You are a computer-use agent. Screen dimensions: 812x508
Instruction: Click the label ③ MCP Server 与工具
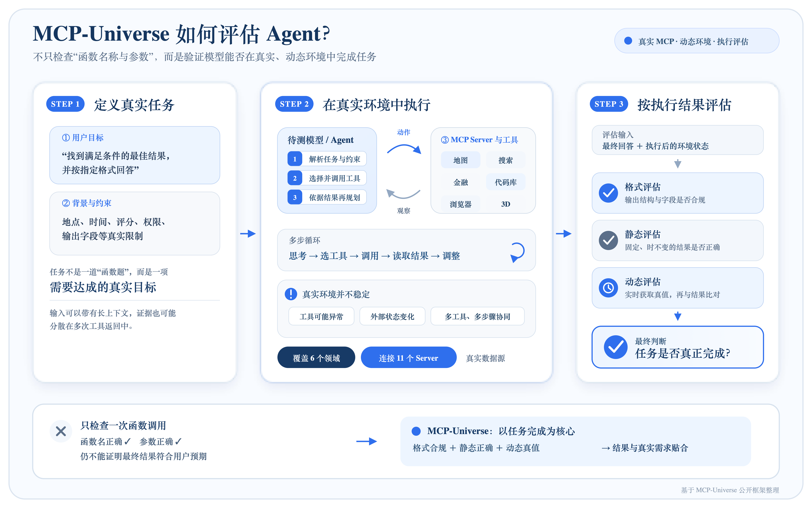[x=479, y=139]
